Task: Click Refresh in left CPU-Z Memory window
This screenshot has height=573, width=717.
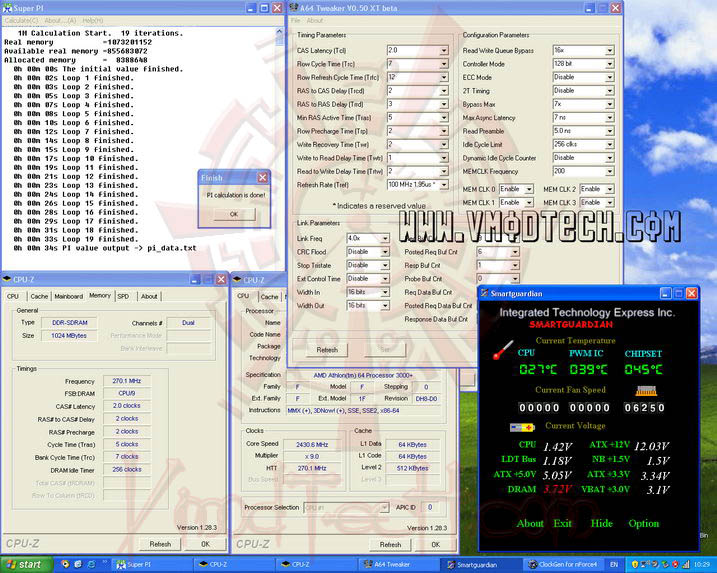Action: click(160, 544)
